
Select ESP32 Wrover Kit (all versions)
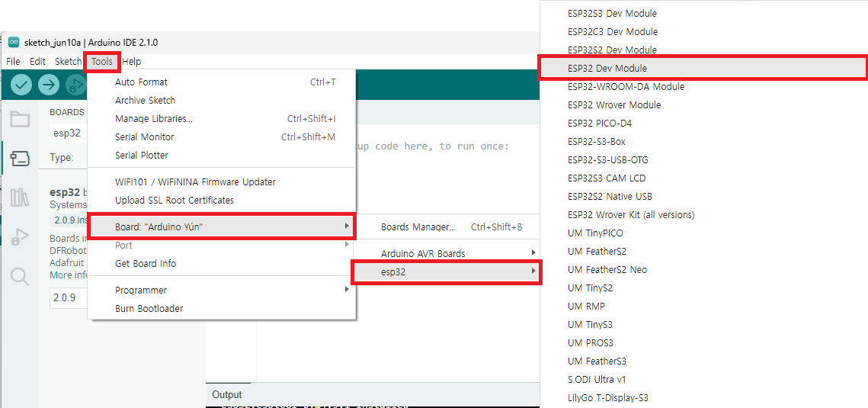tap(703, 214)
